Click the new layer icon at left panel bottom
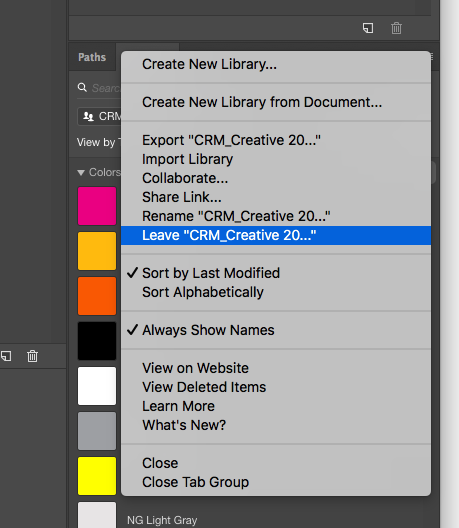 coord(6,356)
